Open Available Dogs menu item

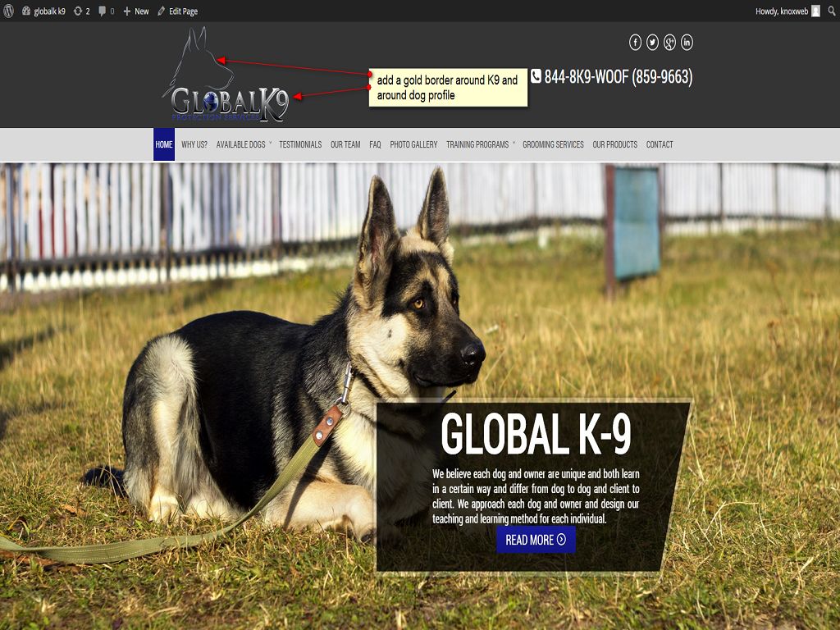coord(240,144)
